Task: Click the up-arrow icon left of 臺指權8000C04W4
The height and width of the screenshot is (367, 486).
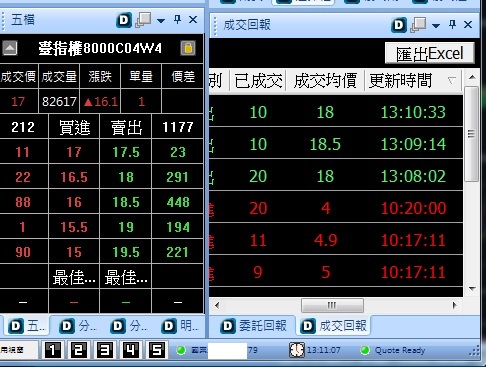Action: 10,48
